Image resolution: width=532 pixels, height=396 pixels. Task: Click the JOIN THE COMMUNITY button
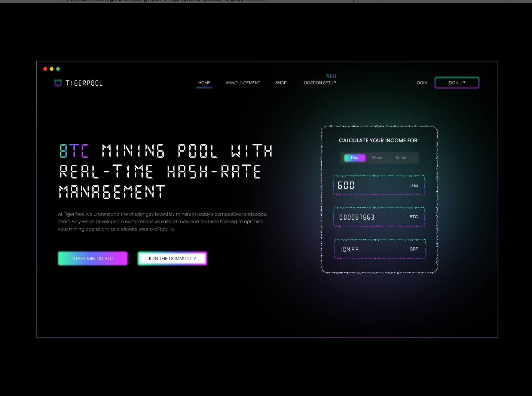[172, 258]
